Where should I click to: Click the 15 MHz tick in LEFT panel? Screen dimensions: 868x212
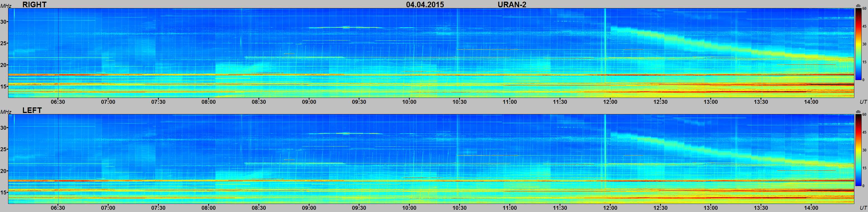point(4,192)
